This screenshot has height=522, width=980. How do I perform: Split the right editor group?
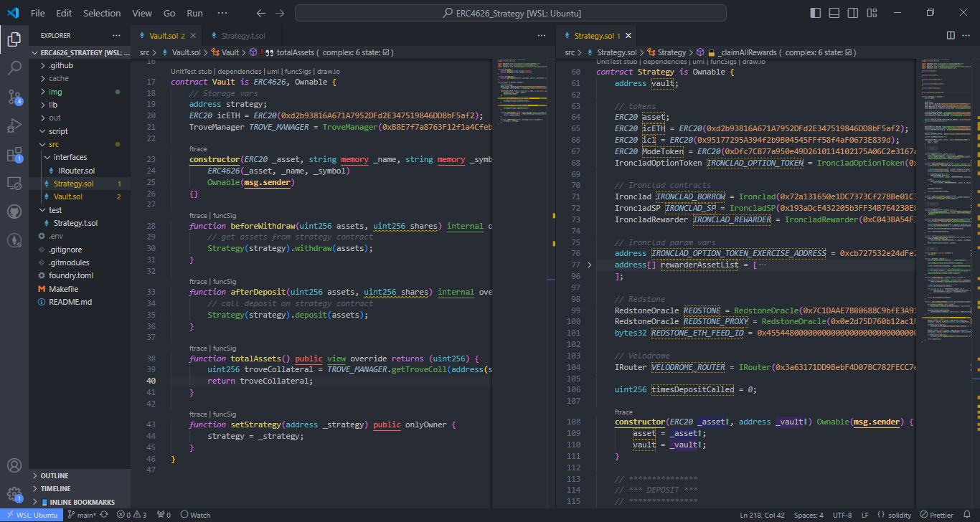951,35
